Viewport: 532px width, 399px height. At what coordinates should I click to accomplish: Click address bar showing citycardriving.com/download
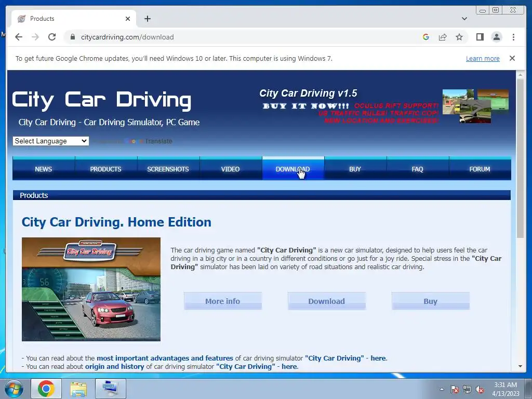point(127,37)
